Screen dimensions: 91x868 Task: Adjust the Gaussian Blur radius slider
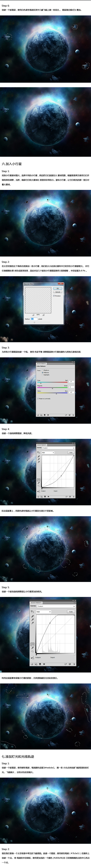[34, 322]
